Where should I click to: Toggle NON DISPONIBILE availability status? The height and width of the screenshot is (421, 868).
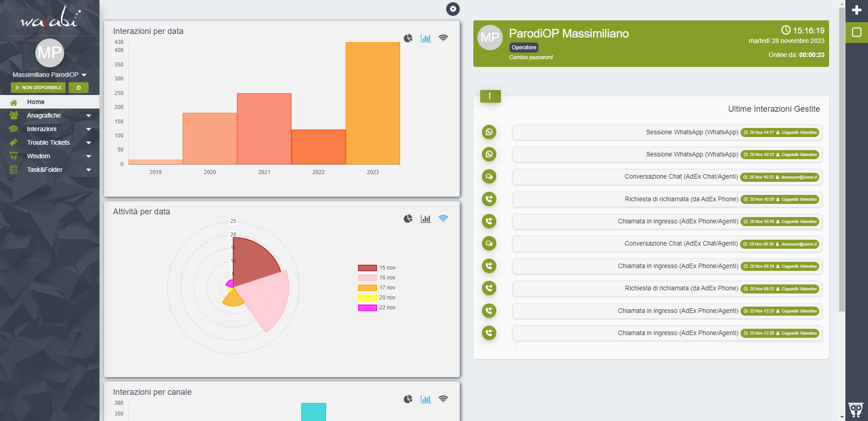click(x=38, y=88)
